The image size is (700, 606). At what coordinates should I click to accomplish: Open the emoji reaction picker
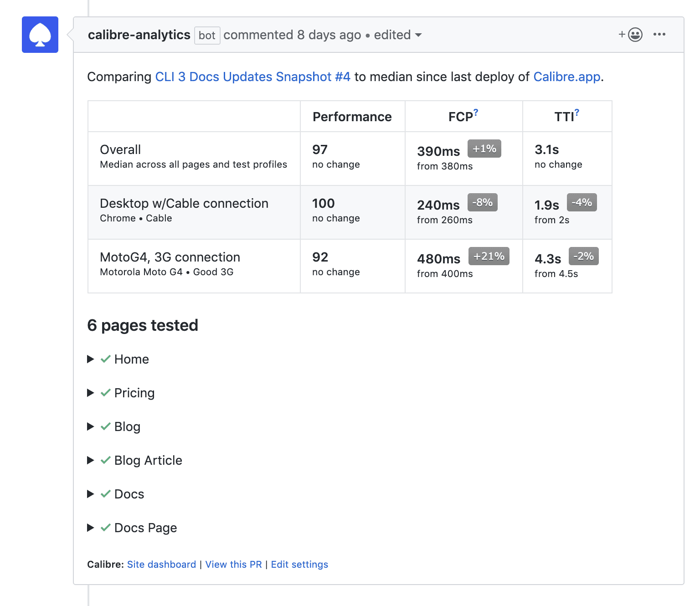click(x=634, y=34)
